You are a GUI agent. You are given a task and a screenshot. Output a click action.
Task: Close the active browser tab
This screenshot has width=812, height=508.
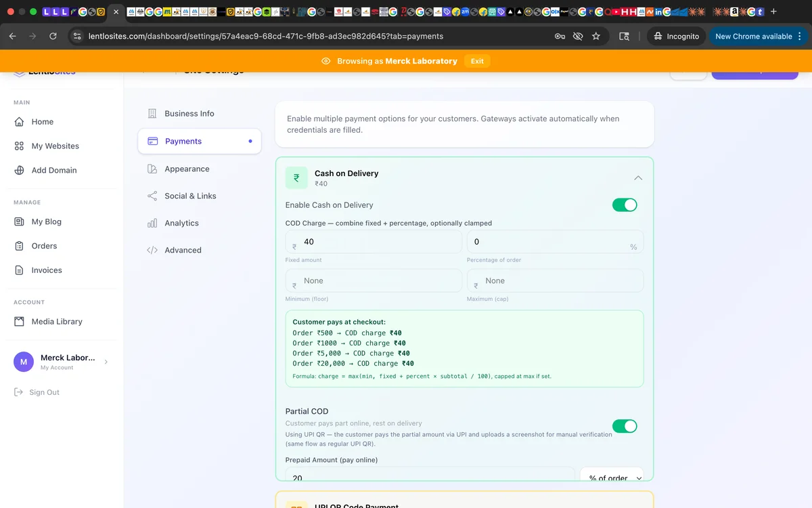click(x=116, y=12)
